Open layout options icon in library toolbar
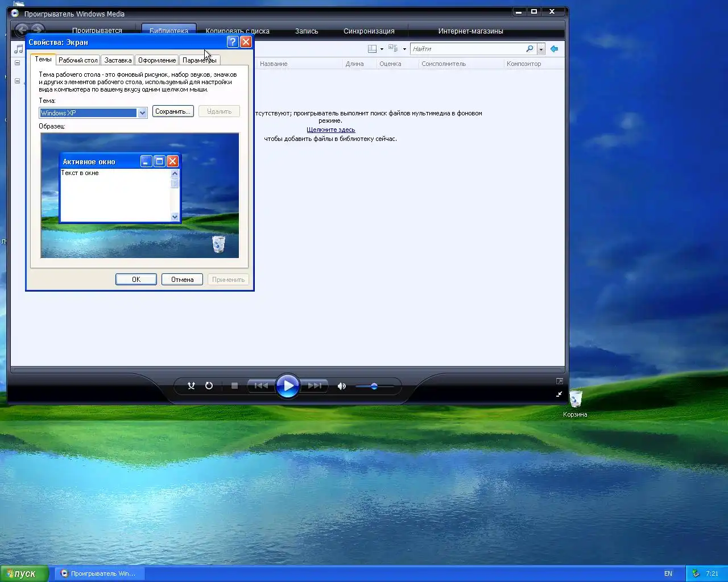Screen dimensions: 728x582 372,49
